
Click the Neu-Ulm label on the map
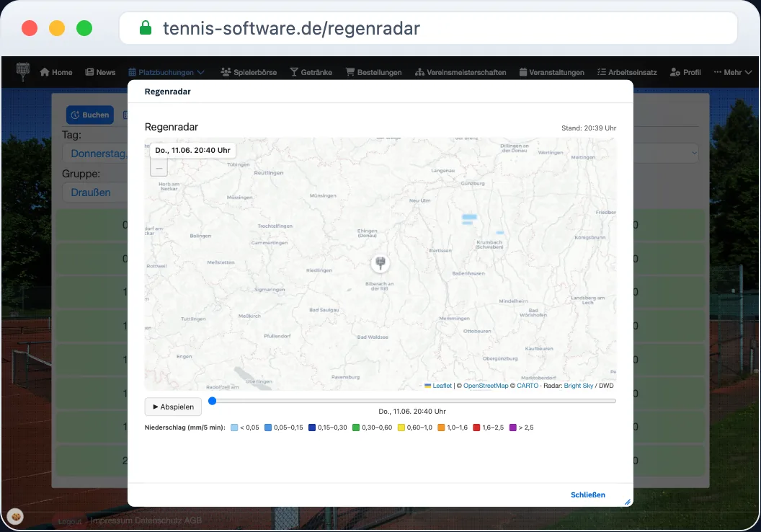[420, 200]
